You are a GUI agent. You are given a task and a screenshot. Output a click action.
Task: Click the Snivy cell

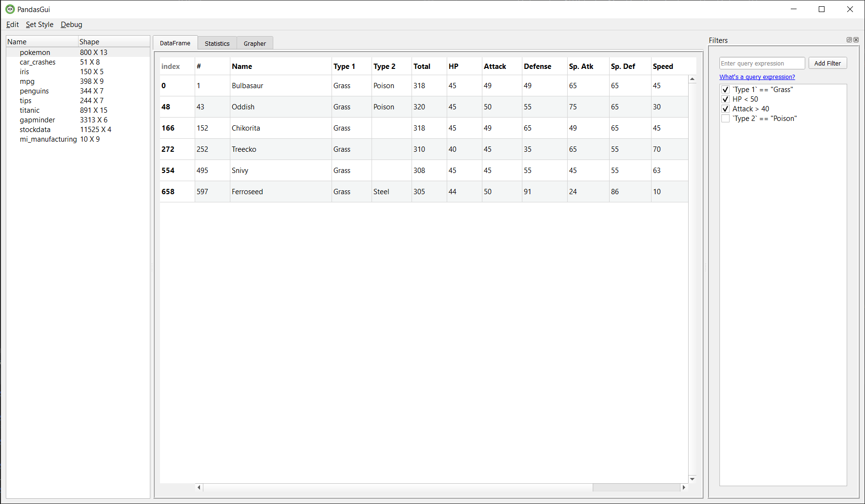280,171
